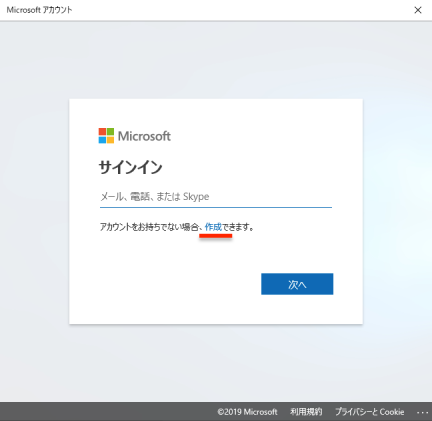
Task: Click the サインイン heading text
Action: (130, 167)
